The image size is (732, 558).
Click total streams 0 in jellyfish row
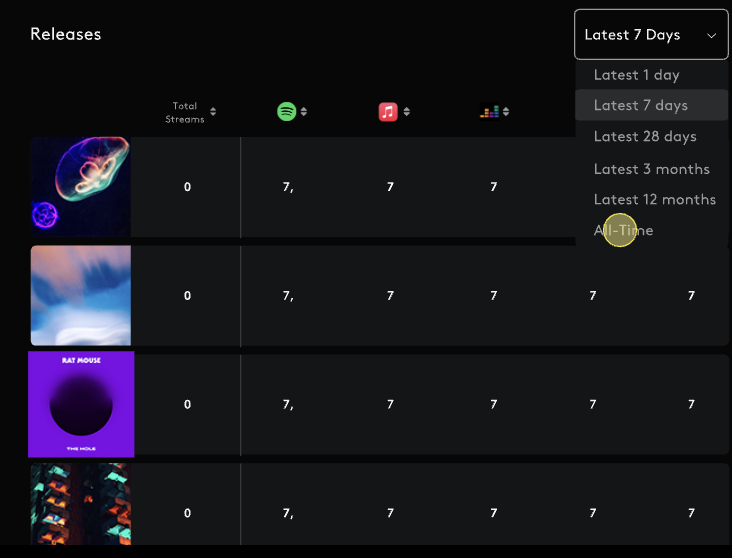(187, 187)
